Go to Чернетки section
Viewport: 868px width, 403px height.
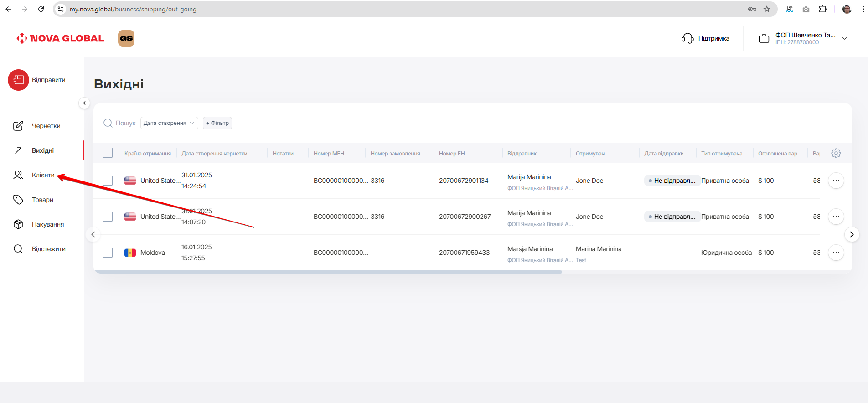[x=46, y=126]
